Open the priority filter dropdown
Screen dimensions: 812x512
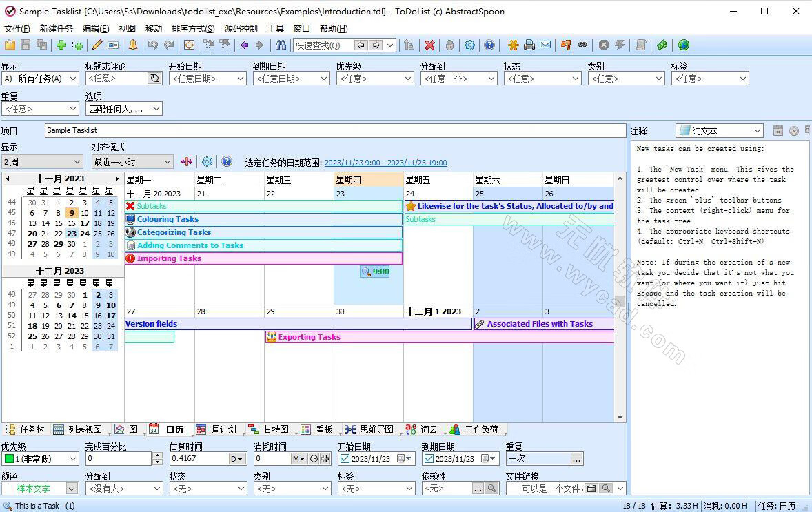pyautogui.click(x=374, y=79)
